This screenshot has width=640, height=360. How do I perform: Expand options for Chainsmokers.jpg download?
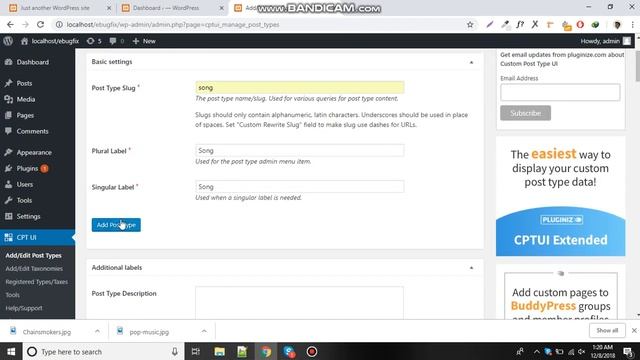97,331
